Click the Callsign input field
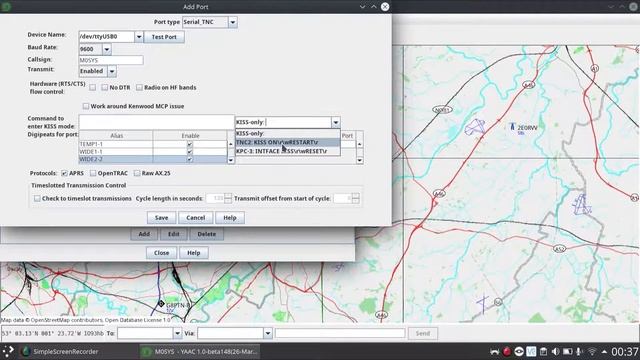640x360 pixels. pyautogui.click(x=111, y=60)
